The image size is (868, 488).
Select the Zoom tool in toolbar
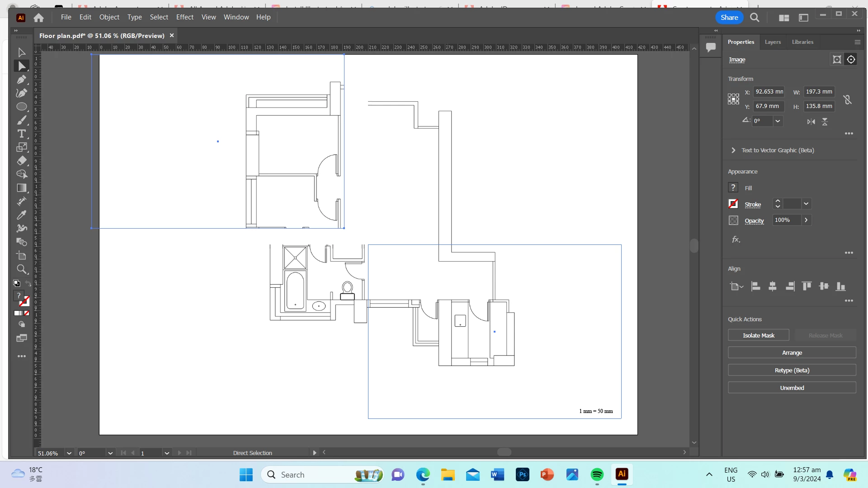[x=21, y=269]
